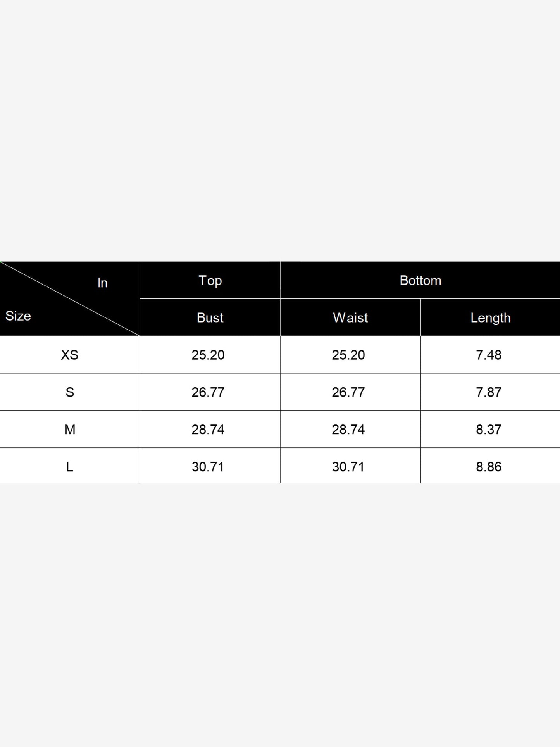
Task: Select the Bust header cell
Action: point(210,317)
